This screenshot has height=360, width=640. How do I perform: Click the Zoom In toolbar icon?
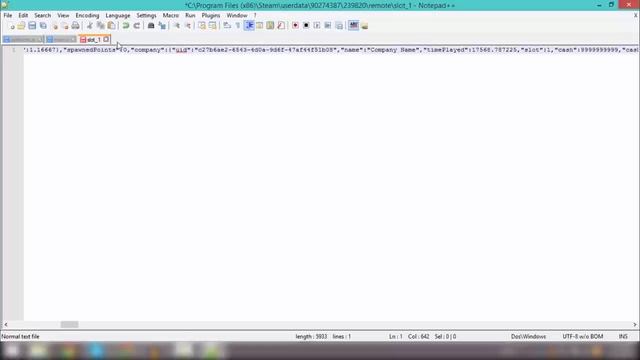(177, 26)
